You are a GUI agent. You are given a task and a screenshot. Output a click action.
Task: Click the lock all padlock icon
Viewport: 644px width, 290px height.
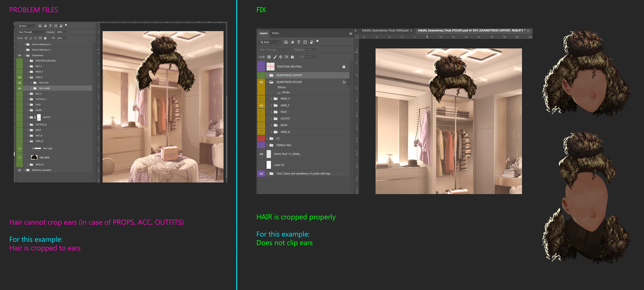tap(292, 57)
